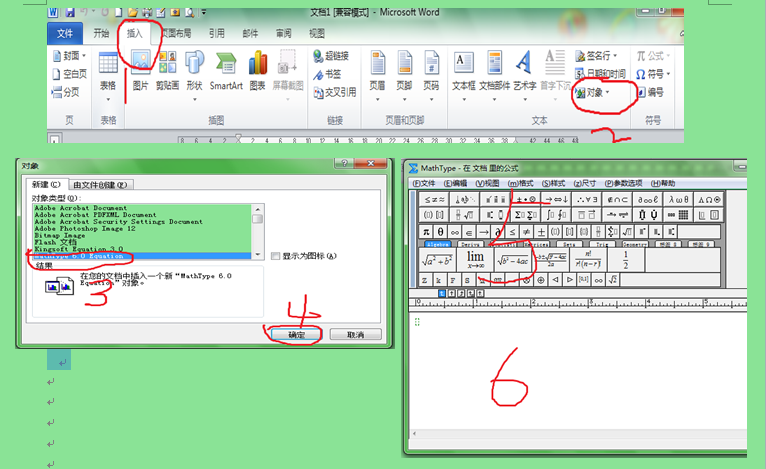Insert a 空白页 (Blank page)

(70, 74)
